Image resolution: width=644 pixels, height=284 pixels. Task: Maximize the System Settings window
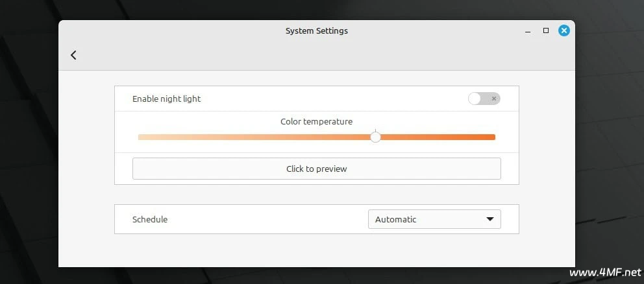click(x=546, y=30)
